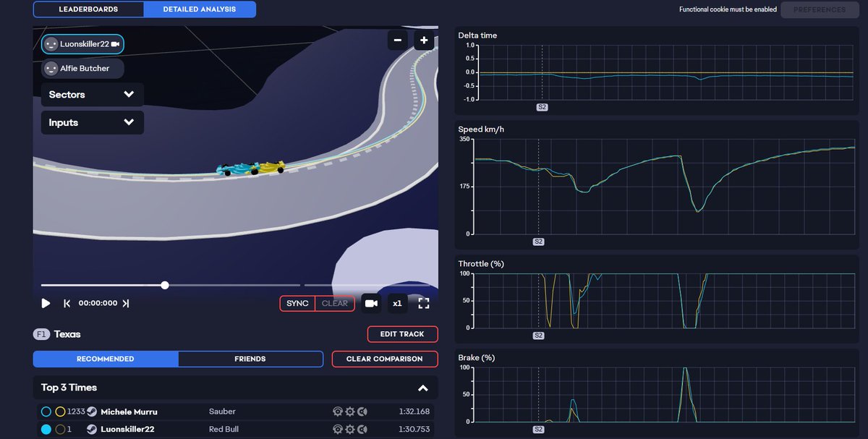Switch to Recommended list tab
The image size is (868, 439).
(x=106, y=359)
